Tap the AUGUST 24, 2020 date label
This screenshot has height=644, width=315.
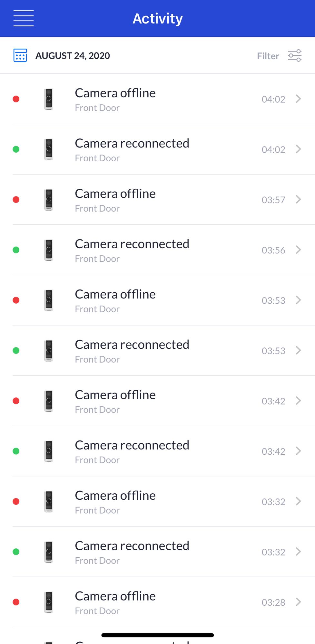(x=73, y=56)
